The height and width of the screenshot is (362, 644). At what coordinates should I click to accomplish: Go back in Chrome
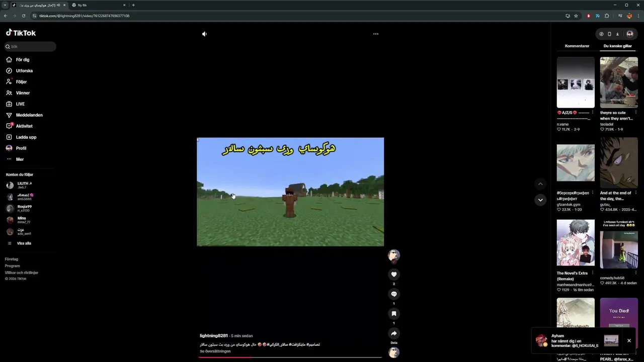(6, 16)
